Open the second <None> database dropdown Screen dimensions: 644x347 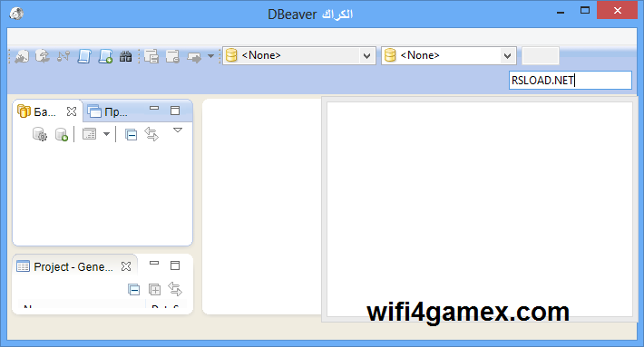click(448, 55)
